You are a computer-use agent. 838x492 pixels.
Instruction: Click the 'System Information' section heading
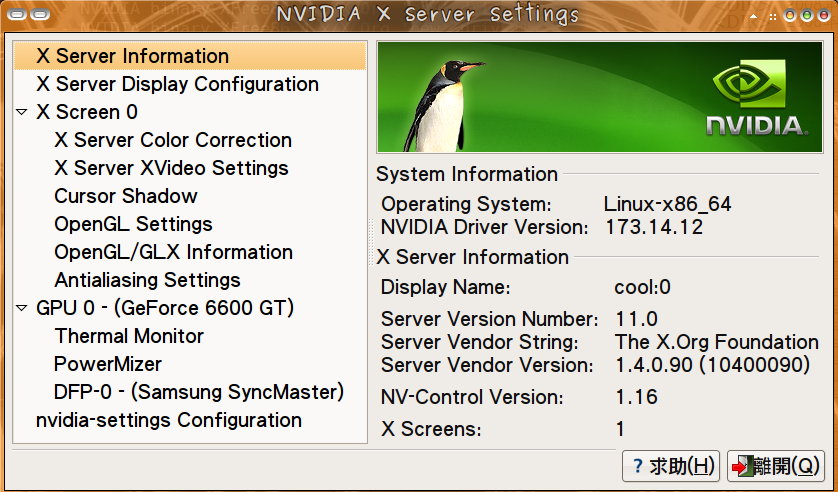467,175
